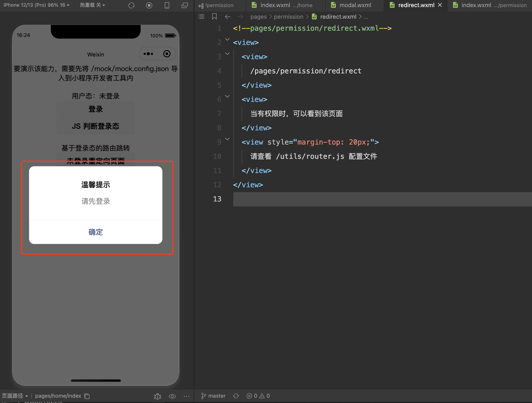
Task: Click the navigate forward arrow
Action: [x=240, y=17]
